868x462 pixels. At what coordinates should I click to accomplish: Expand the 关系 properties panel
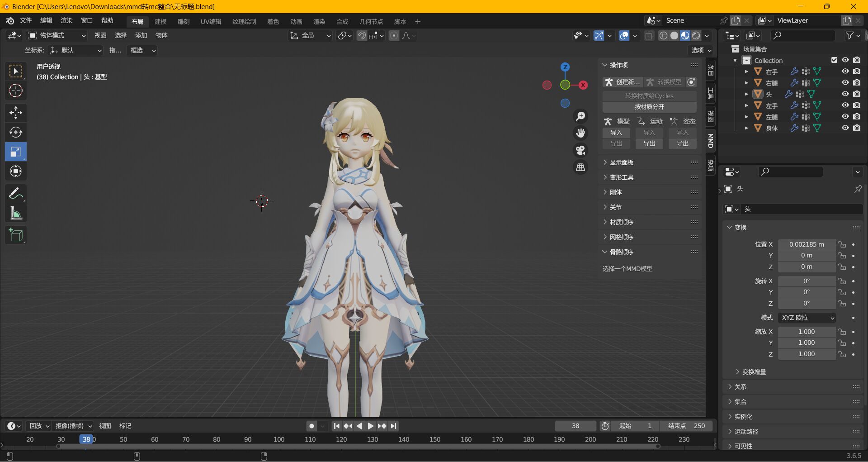click(x=793, y=387)
